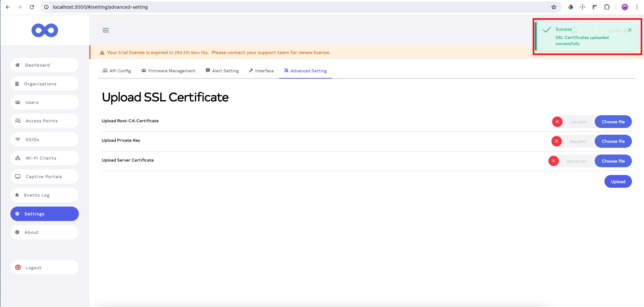This screenshot has width=644, height=307.
Task: Switch to Firmware Management tab
Action: click(x=168, y=71)
